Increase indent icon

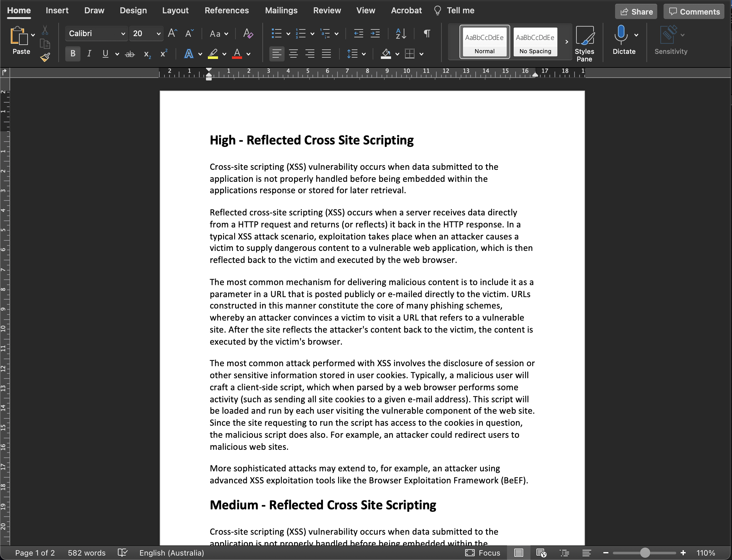pos(375,33)
